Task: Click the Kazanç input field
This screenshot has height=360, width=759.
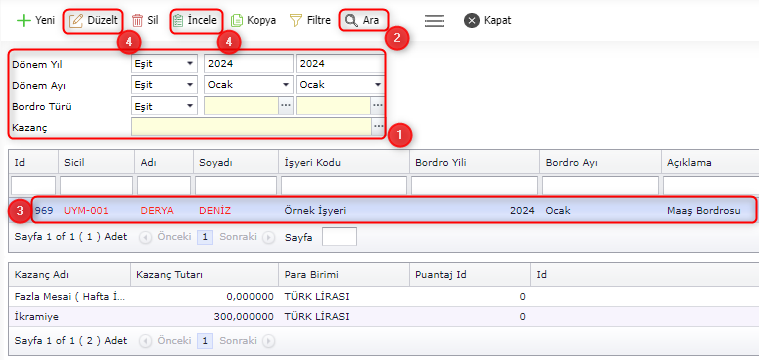Action: pos(251,127)
